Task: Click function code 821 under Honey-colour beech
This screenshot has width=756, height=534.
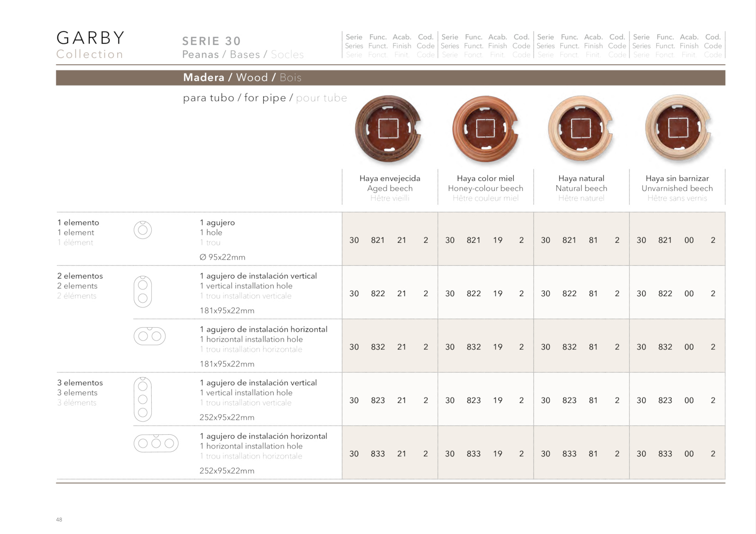Action: point(473,240)
